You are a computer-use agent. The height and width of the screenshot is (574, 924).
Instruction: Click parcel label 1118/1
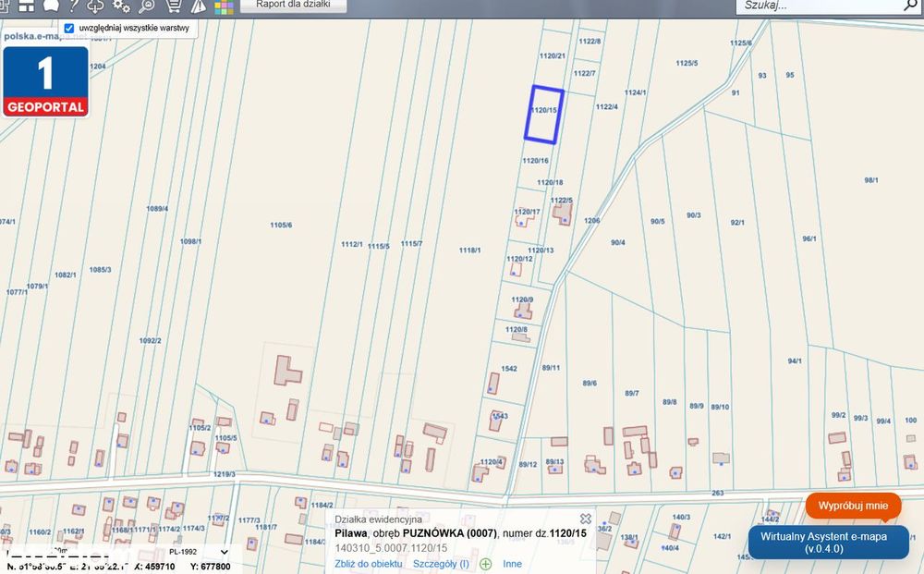[469, 250]
